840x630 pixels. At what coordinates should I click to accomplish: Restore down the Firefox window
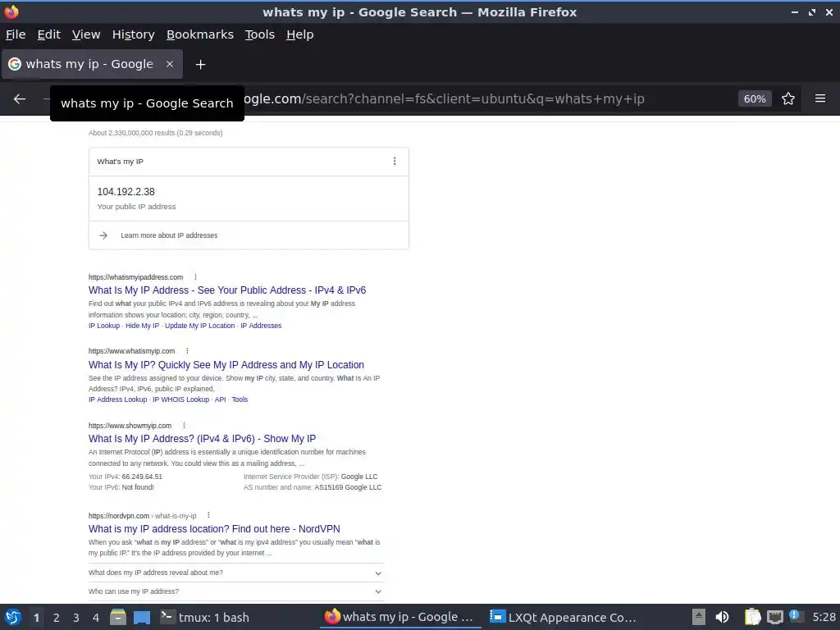point(812,11)
